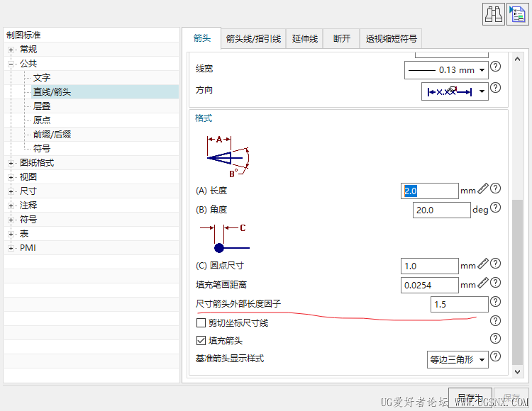Image resolution: width=532 pixels, height=411 pixels.
Task: Expand the 符号 top-level tree node
Action: tap(11, 220)
